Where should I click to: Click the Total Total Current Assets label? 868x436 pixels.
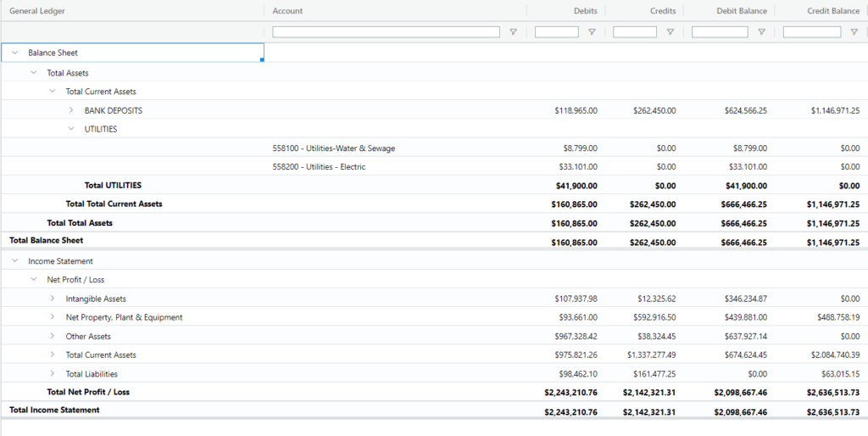coord(114,204)
